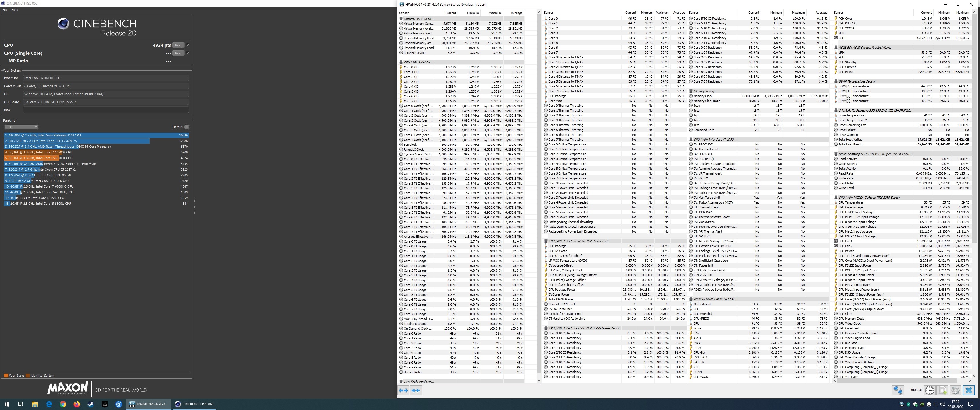The width and height of the screenshot is (980, 410).
Task: Close the sensor status with the blue X button
Action: (x=969, y=390)
